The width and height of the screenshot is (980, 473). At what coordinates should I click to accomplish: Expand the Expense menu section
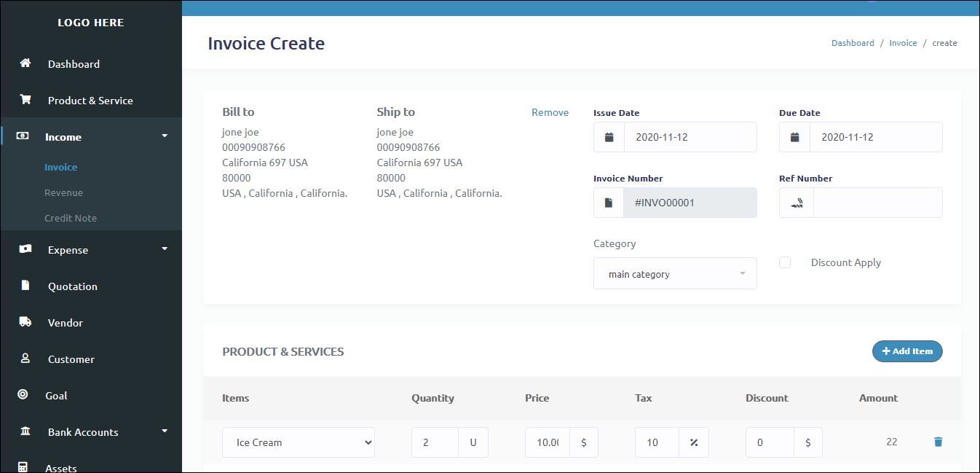pos(164,249)
